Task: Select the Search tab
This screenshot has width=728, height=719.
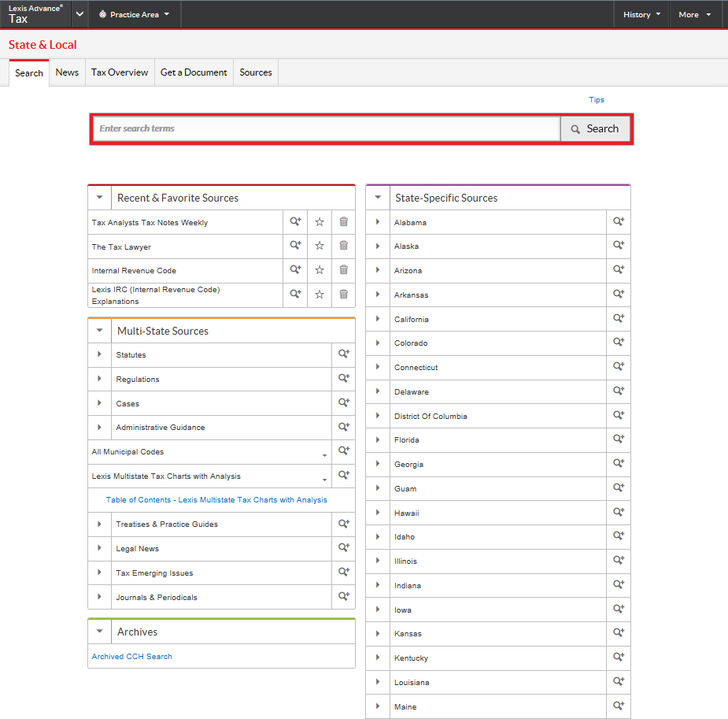Action: click(x=29, y=73)
